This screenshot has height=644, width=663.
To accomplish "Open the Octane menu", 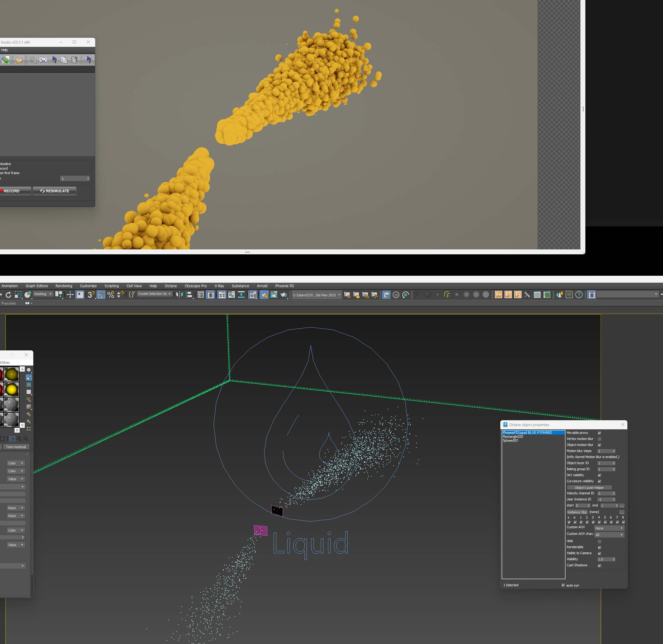I will (x=171, y=286).
